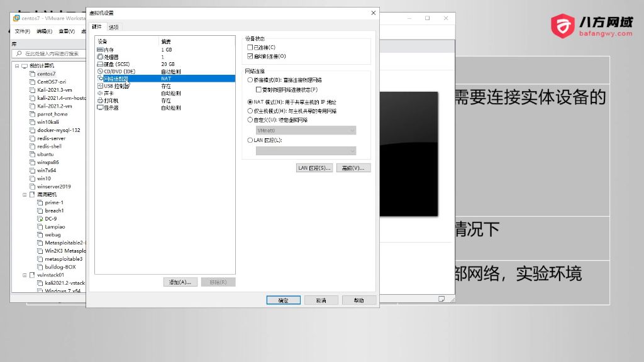Select the 自定义(U) radio button
This screenshot has height=362, width=644.
250,120
